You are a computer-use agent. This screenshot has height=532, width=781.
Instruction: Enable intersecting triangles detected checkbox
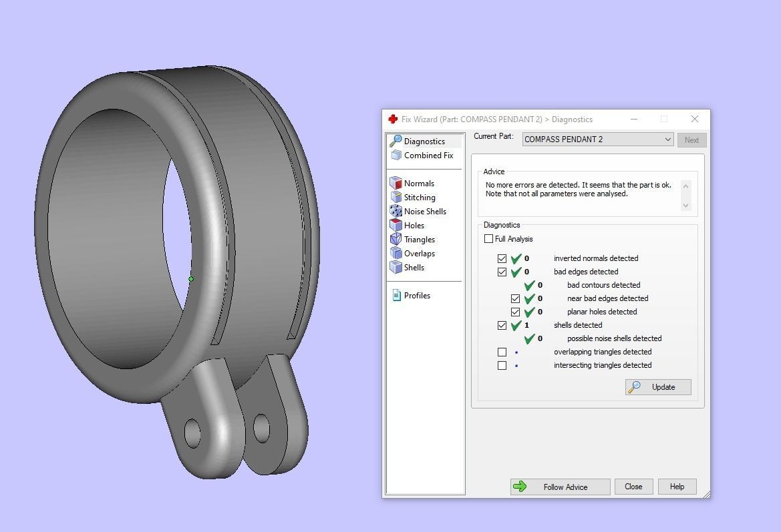click(x=502, y=365)
